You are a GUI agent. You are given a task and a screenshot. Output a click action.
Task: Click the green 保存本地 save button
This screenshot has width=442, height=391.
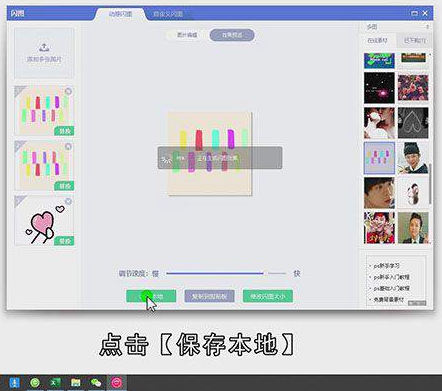tap(151, 296)
